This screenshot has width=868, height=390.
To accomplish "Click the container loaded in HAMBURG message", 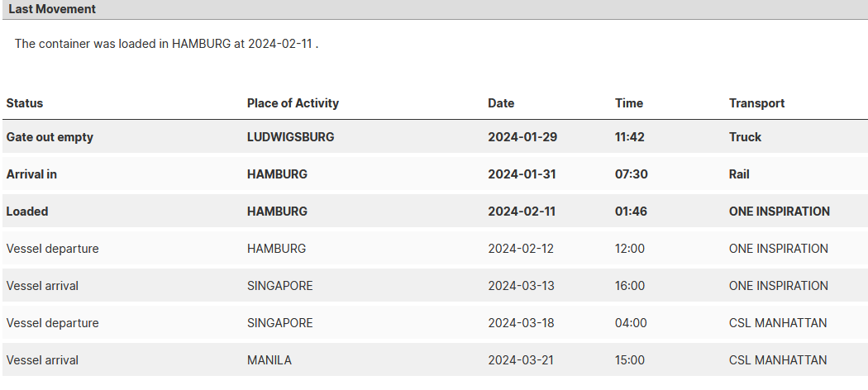I will pos(166,44).
